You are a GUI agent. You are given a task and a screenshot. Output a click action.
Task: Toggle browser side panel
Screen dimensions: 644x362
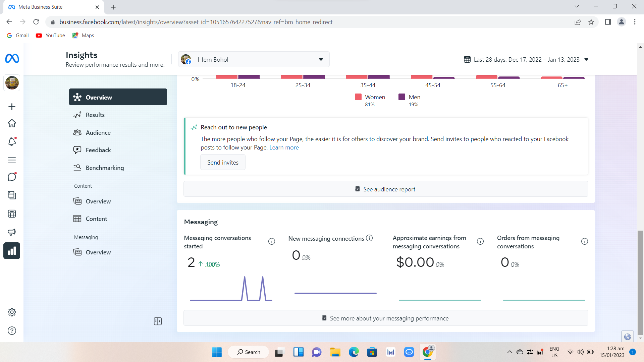click(607, 22)
